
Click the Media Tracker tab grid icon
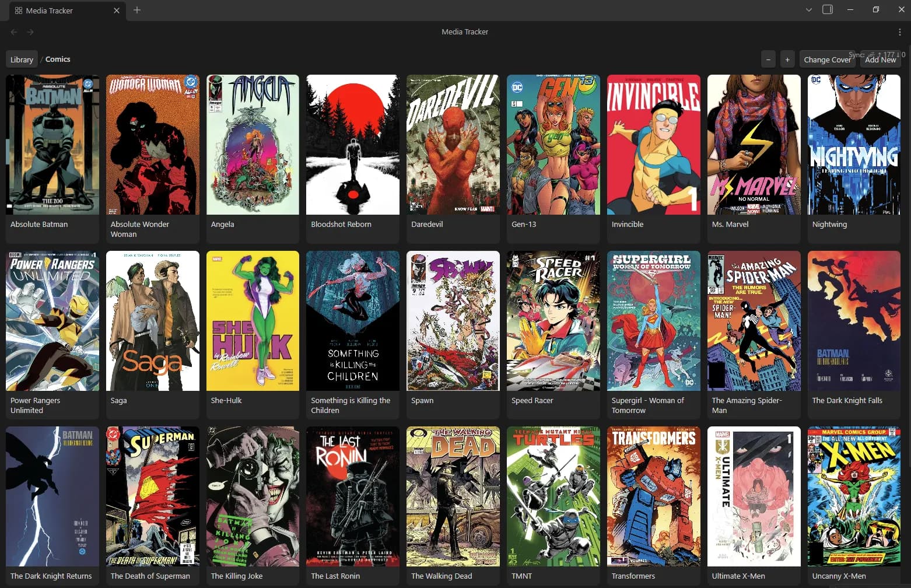19,10
